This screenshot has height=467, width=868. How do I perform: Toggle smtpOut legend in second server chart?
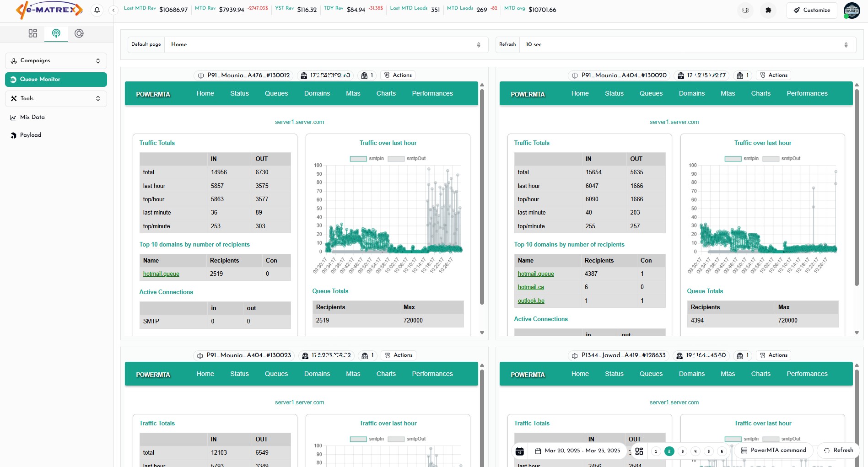point(781,159)
